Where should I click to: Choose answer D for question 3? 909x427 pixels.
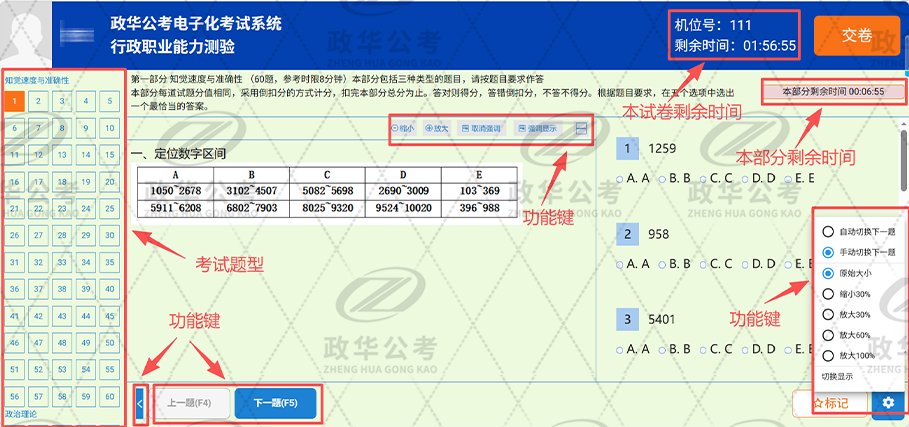pos(758,349)
